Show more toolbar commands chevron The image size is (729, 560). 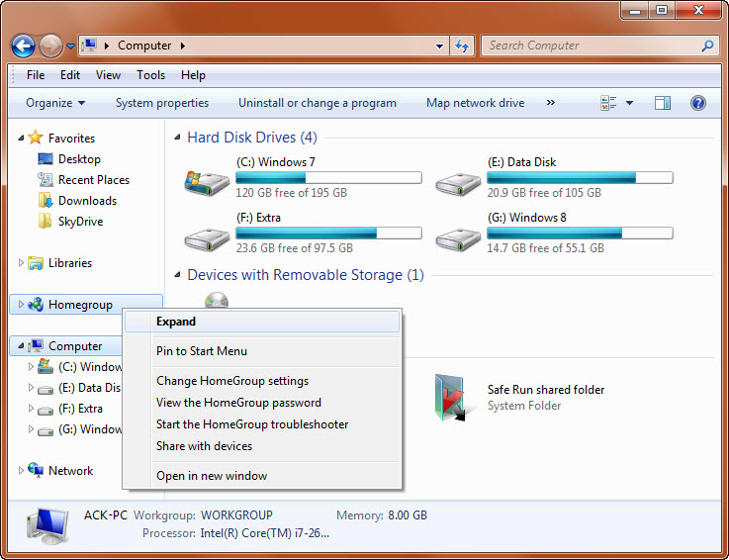point(551,102)
